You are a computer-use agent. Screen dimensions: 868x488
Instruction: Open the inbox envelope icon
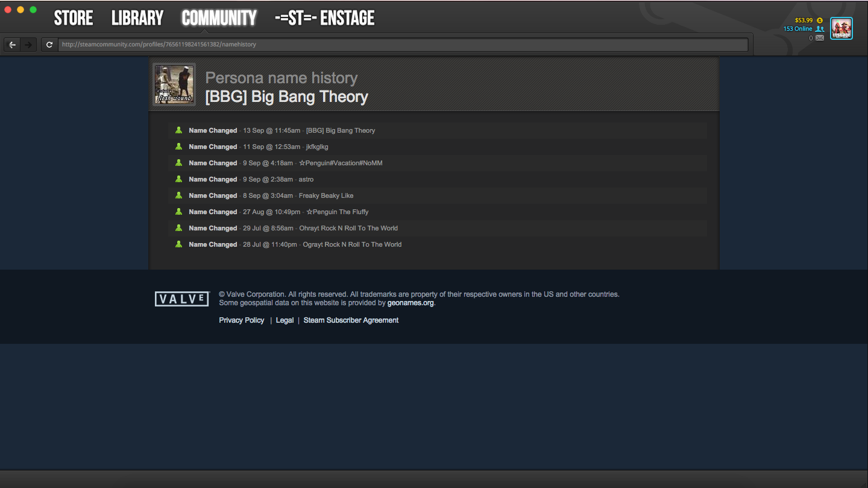coord(820,38)
